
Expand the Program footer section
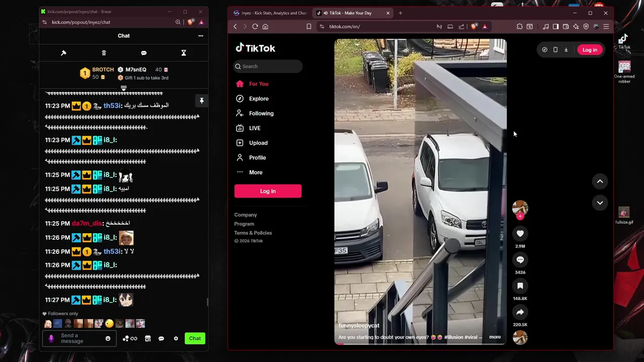point(244,224)
